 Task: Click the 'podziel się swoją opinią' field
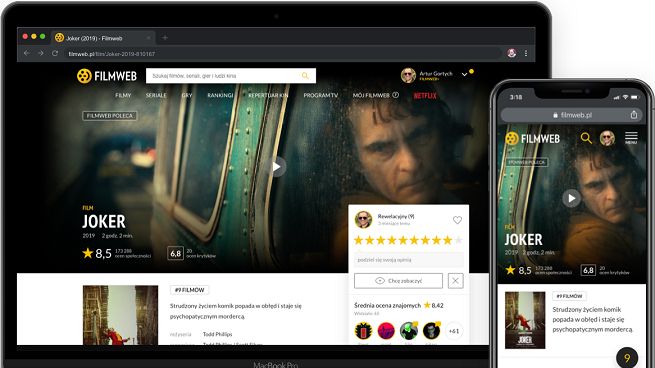pos(409,260)
